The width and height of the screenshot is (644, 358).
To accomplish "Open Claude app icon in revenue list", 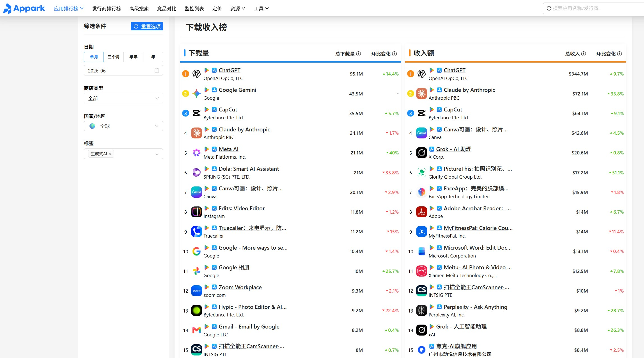I will tap(421, 94).
